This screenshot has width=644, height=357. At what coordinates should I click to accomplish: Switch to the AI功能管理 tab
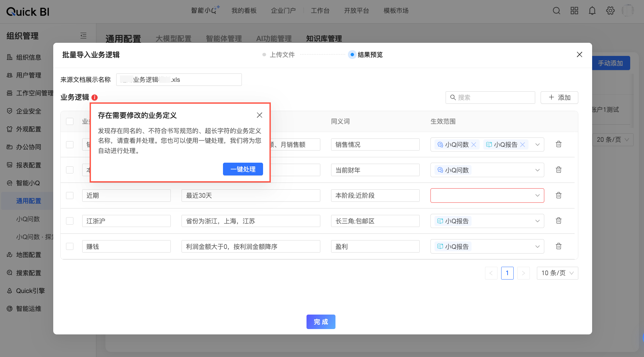coord(274,38)
